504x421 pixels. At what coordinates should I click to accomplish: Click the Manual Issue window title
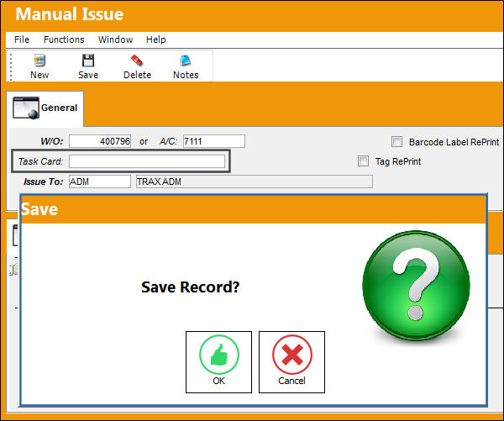point(70,14)
